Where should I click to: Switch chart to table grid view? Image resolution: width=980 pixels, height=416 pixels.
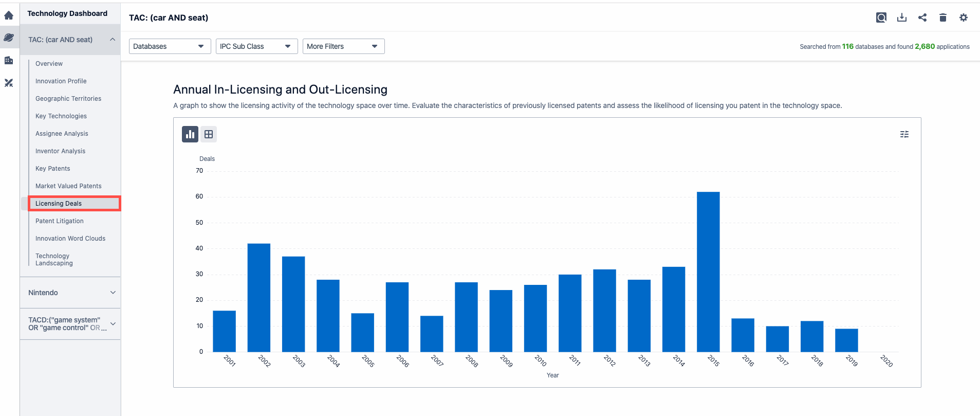(209, 134)
